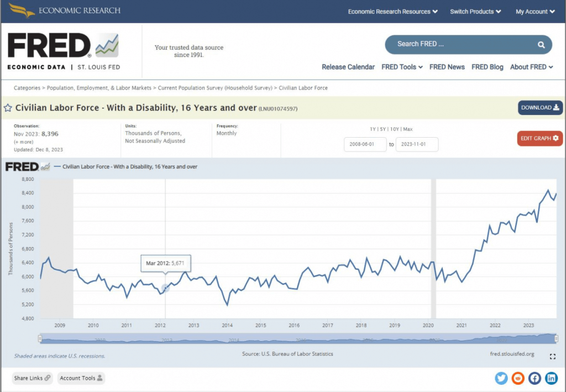This screenshot has width=566, height=392.
Task: Share chart on Twitter icon
Action: coord(501,378)
